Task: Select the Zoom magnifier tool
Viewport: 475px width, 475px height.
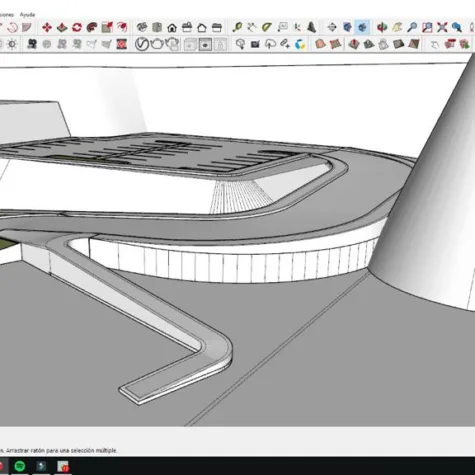Action: (412, 27)
